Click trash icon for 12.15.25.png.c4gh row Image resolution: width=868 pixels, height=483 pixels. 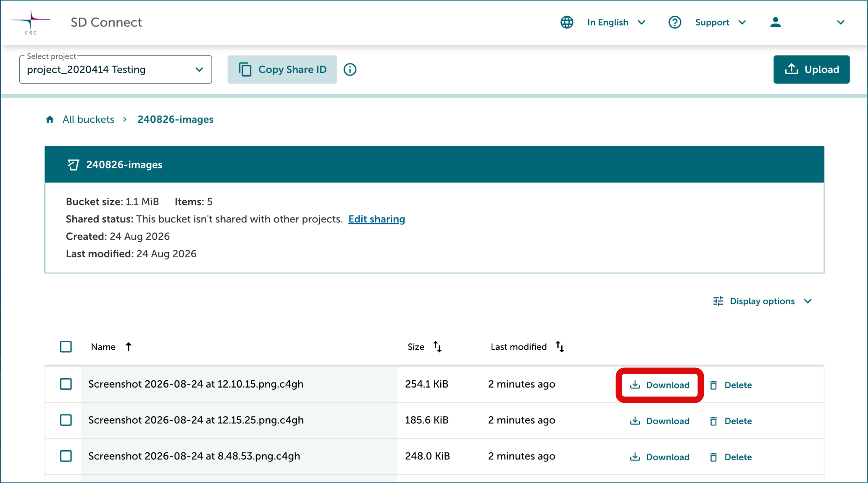[713, 421]
